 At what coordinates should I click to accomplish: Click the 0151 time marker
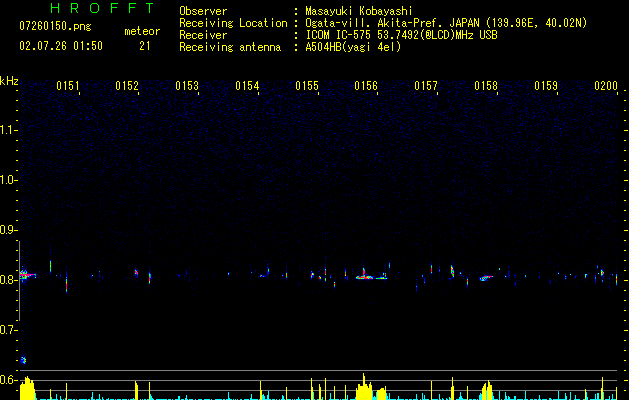(x=67, y=86)
